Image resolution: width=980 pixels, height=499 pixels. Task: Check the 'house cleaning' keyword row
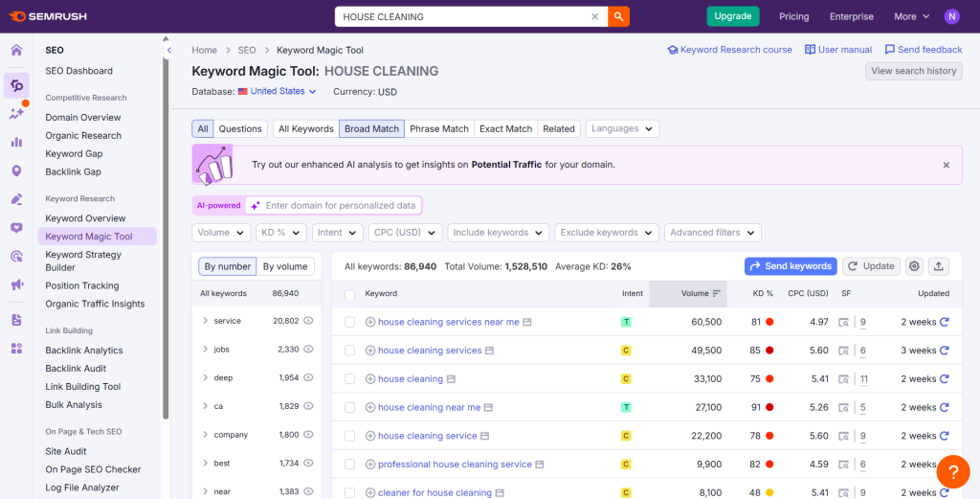click(x=350, y=379)
